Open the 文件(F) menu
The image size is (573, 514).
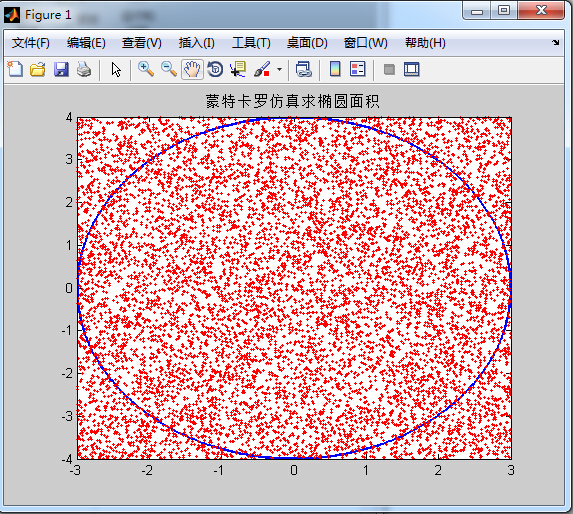click(x=31, y=43)
